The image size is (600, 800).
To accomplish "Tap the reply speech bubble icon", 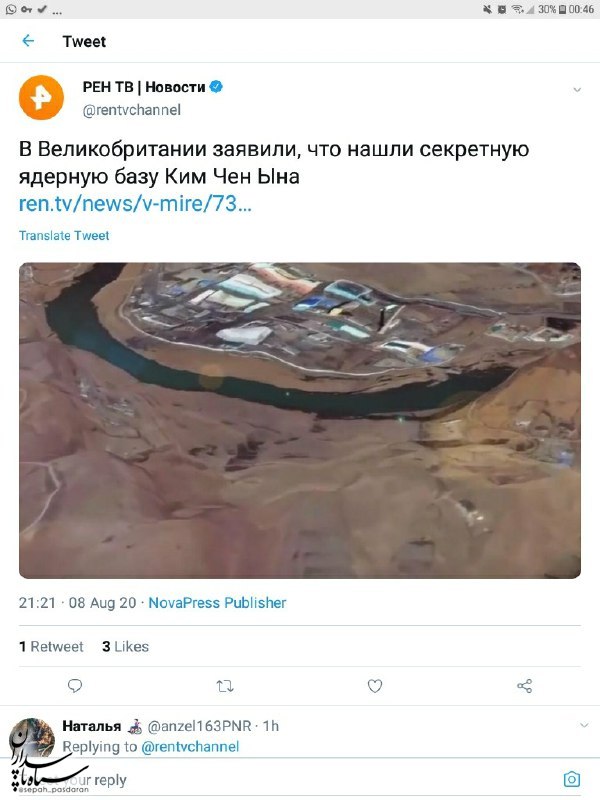I will [x=75, y=686].
